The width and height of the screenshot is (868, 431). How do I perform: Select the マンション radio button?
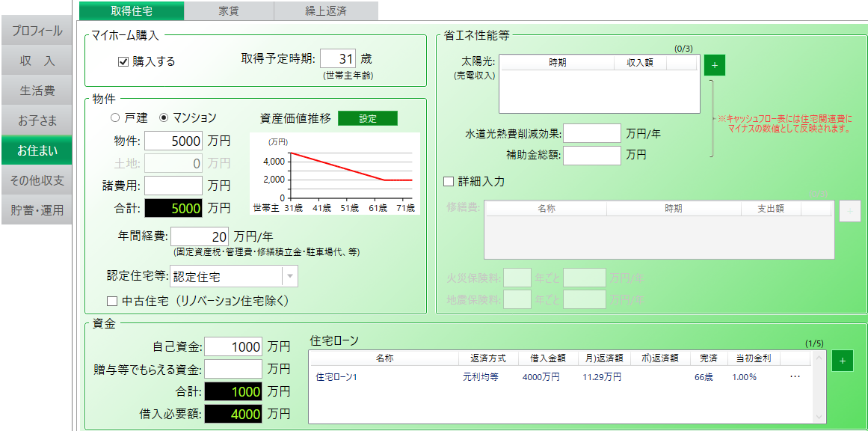tap(164, 117)
